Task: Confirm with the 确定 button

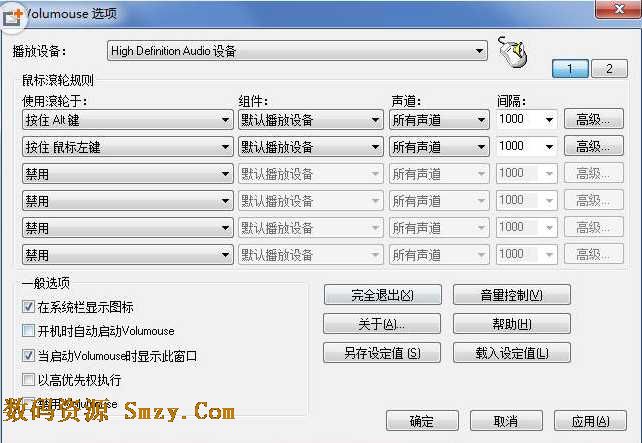Action: [422, 420]
